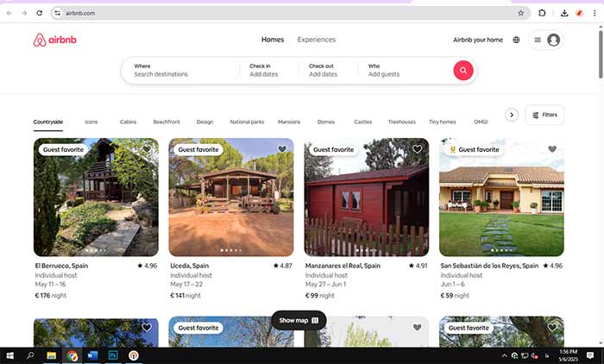Toggle heart on the third card in the second row
Viewport: 604px width, 364px height.
(417, 328)
